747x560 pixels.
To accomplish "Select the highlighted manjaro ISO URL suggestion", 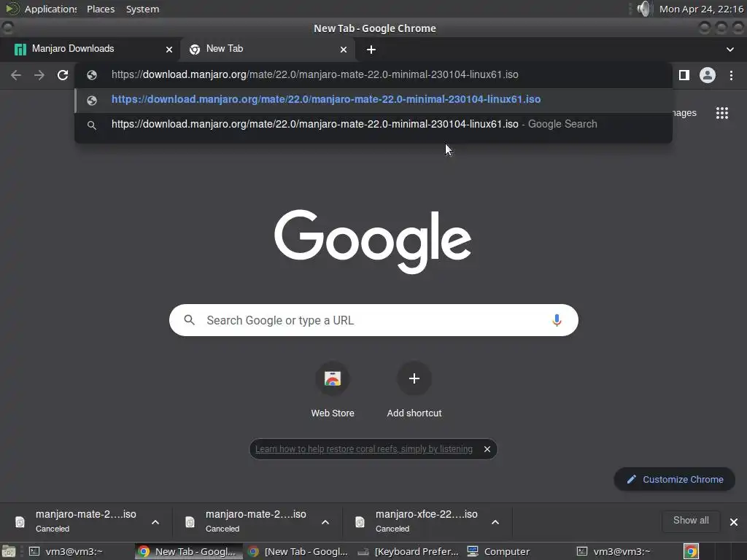I will pos(373,99).
